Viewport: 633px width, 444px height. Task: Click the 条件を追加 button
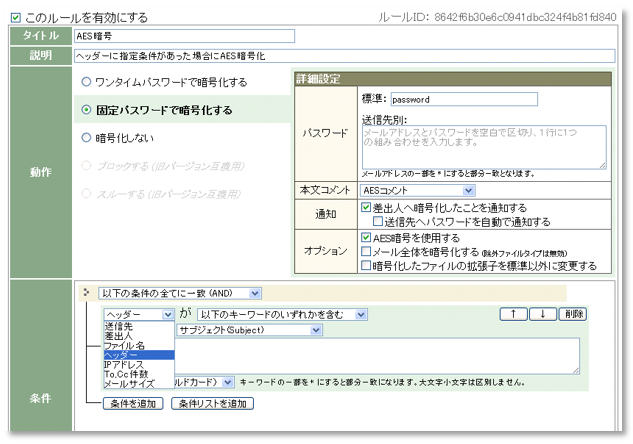coord(133,404)
